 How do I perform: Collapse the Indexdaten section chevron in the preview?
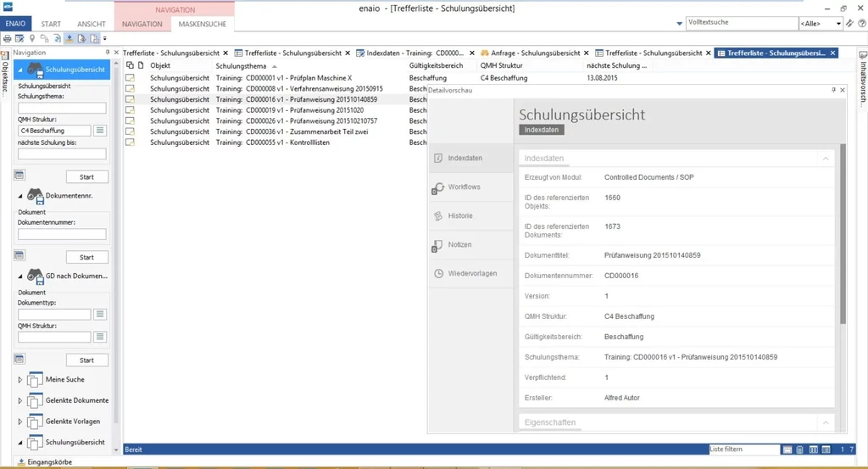pos(826,159)
